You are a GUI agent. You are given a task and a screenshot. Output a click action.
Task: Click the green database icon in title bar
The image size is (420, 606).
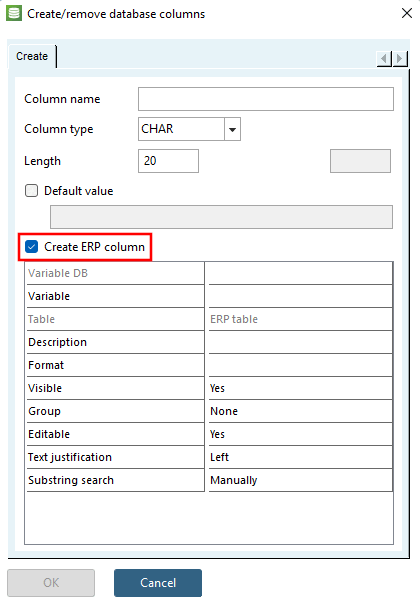click(14, 14)
